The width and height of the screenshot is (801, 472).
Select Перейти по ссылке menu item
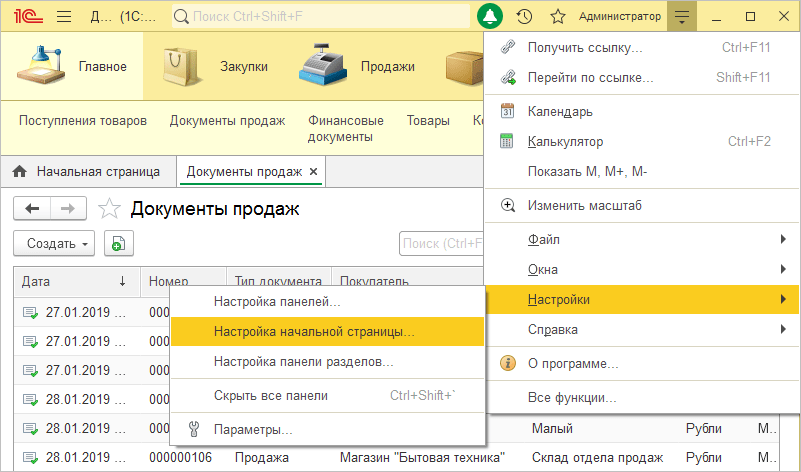pyautogui.click(x=642, y=77)
